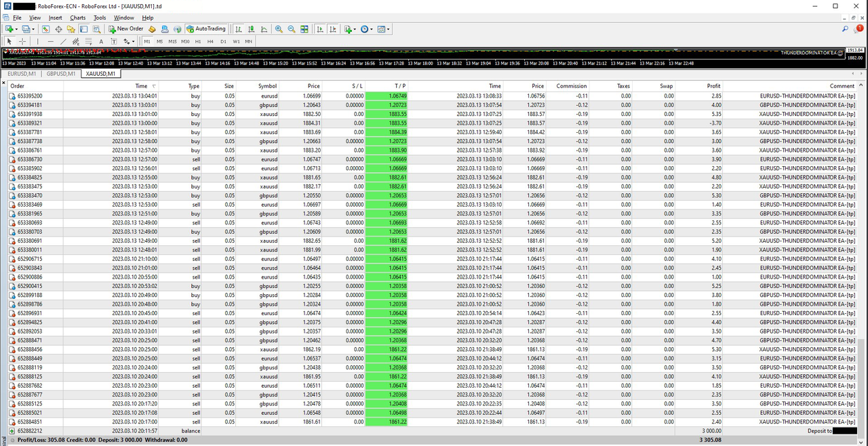Click the New Order button
This screenshot has height=446, width=868.
(126, 29)
